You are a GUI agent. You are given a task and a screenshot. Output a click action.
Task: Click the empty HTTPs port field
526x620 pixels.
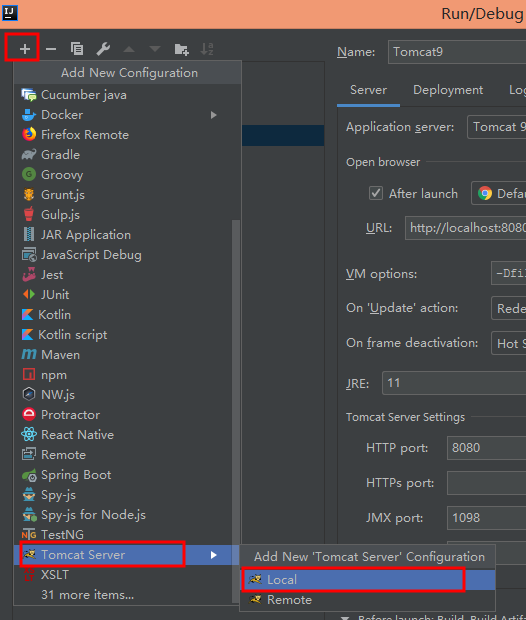[486, 483]
